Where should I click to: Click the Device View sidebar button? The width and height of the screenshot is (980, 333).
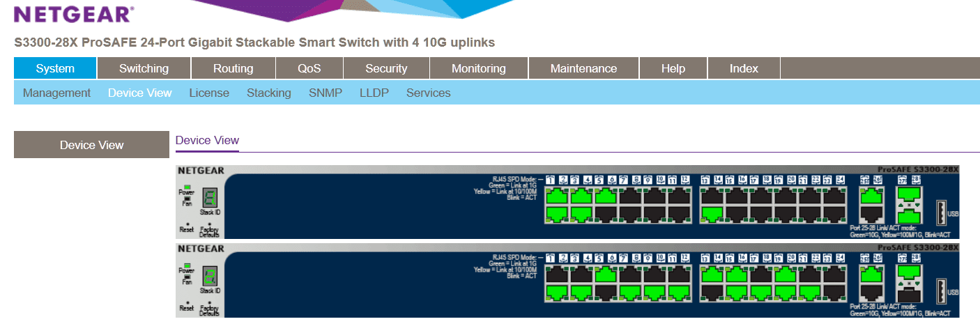point(91,145)
